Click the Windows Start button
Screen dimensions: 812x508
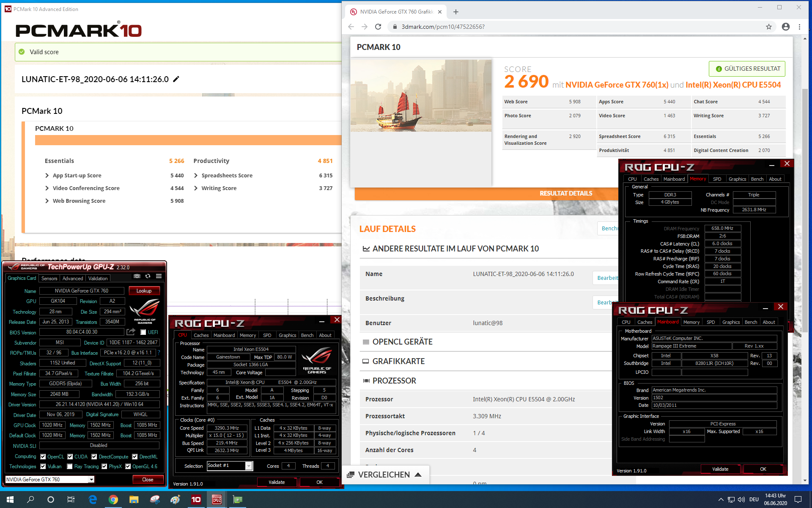pos(10,500)
